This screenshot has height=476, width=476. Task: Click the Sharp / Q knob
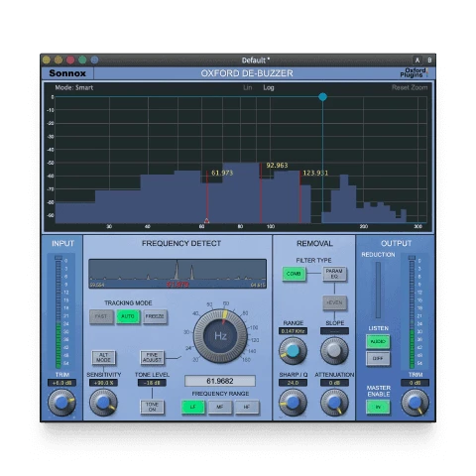pos(293,403)
